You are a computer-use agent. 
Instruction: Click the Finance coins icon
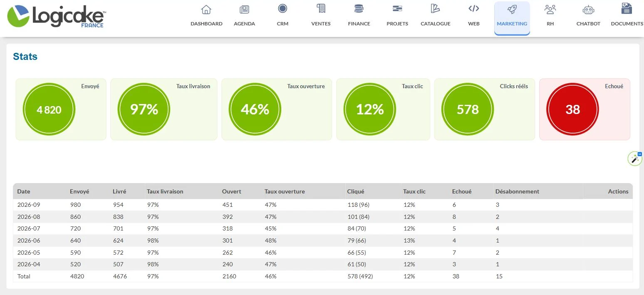[x=359, y=8]
